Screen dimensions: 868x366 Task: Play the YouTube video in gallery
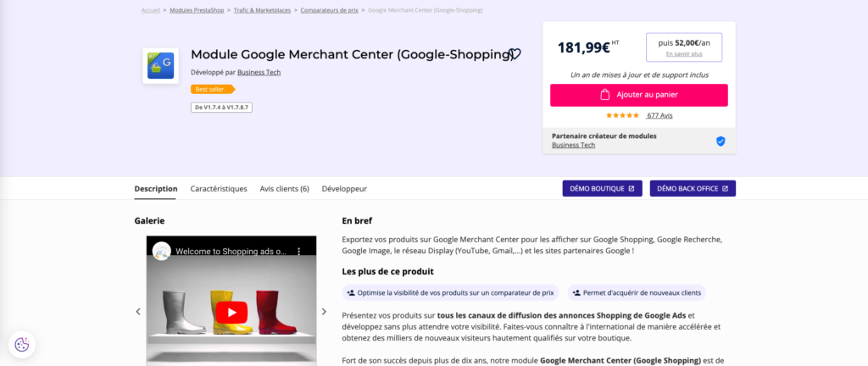[x=231, y=312]
